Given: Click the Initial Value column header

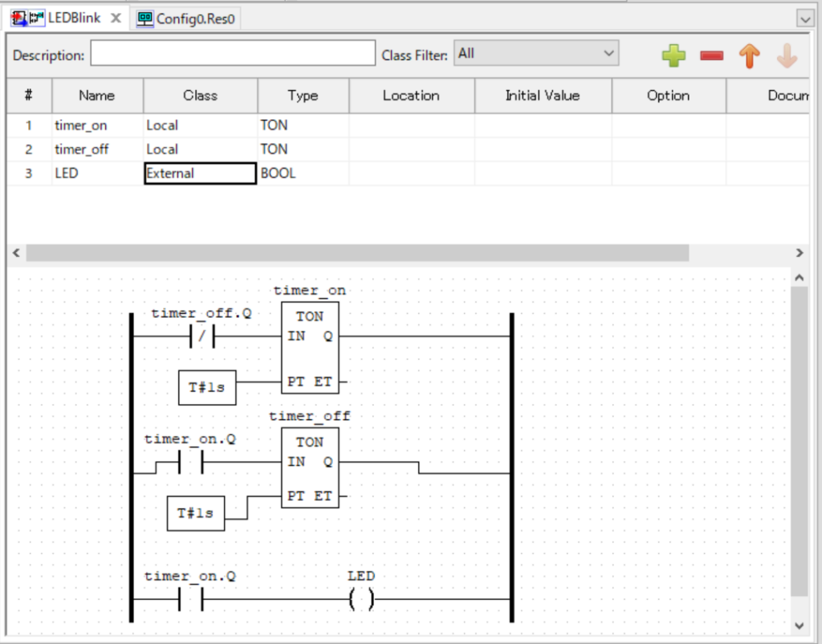Looking at the screenshot, I should click(542, 96).
